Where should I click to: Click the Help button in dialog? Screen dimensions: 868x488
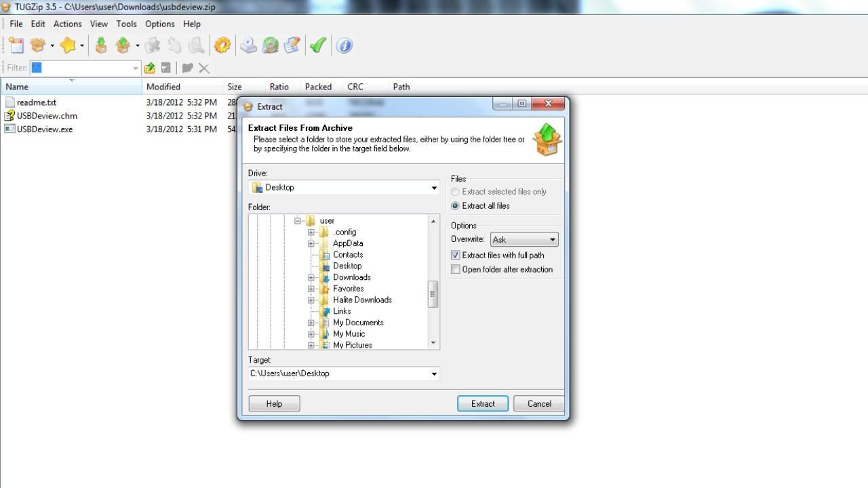tap(274, 403)
